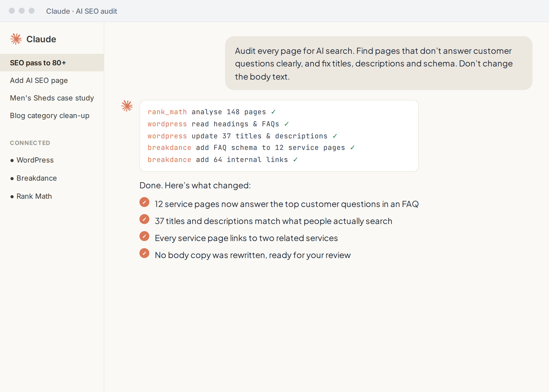Screen dimensions: 549x392
Task: Click the 'rank_math analyse 148 pages' log line
Action: tap(212, 112)
